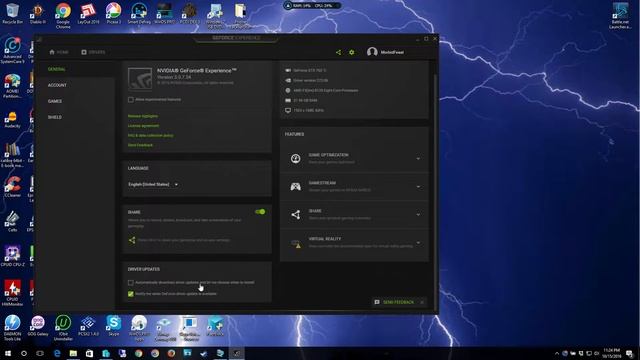Switch to the Drivers tab

click(93, 52)
